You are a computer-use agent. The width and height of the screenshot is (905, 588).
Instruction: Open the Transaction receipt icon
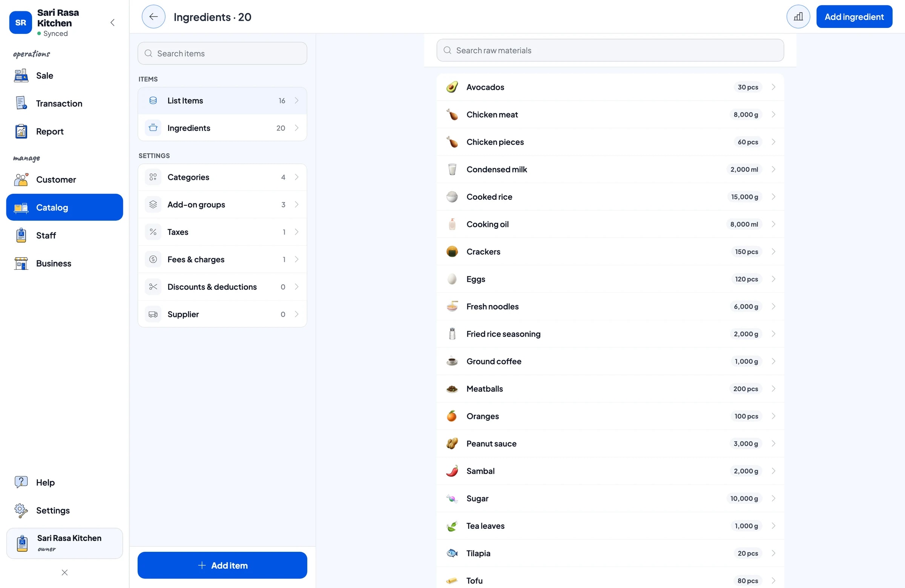coord(21,103)
